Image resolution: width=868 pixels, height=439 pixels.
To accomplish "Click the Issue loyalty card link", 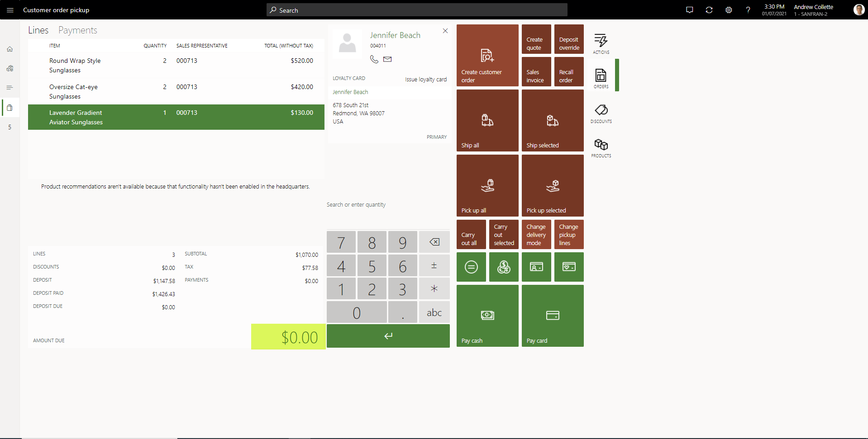I will (x=426, y=79).
